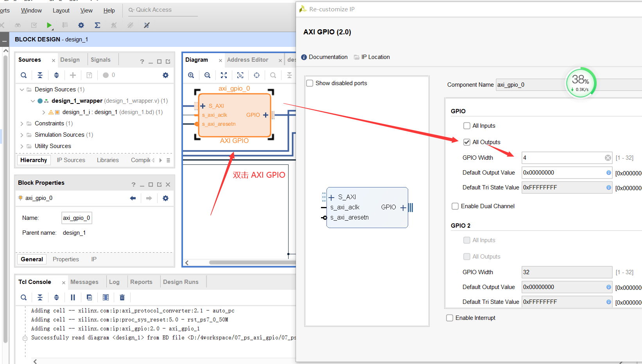Zoom in on the block diagram
Screen dimensions: 642x364
(191, 75)
